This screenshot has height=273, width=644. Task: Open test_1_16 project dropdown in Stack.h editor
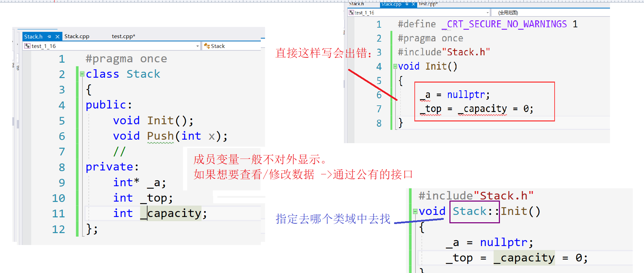(197, 46)
